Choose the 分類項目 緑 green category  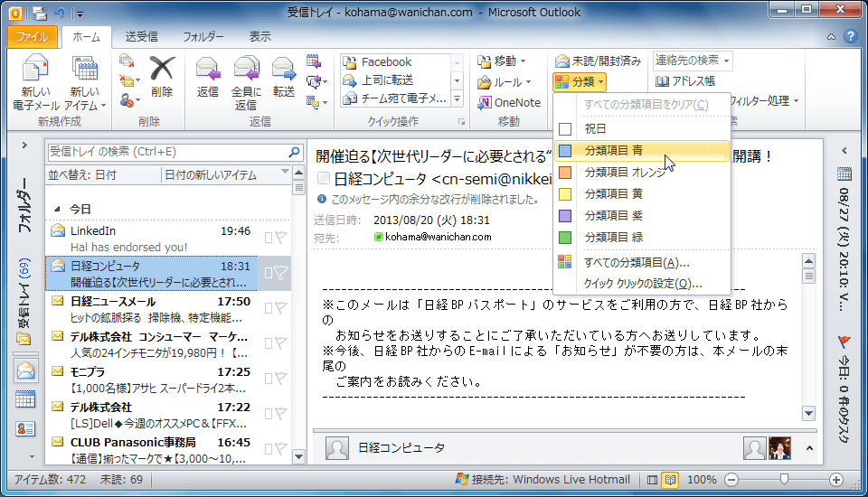tap(642, 238)
